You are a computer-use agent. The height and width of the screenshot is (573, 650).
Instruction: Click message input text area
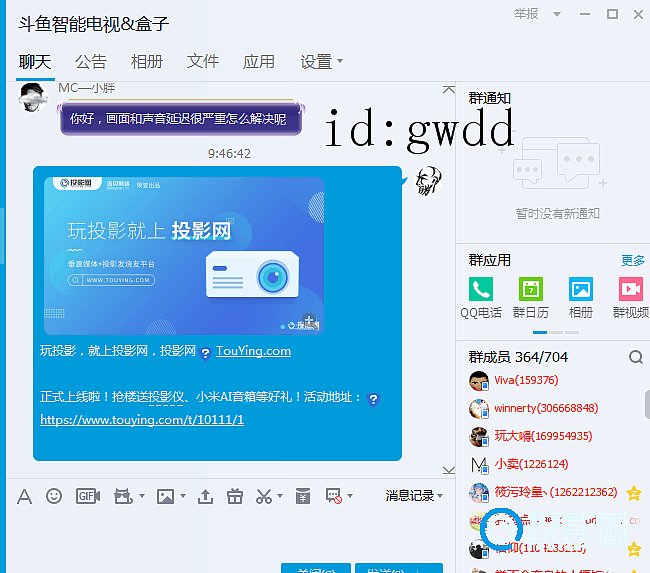click(x=230, y=535)
